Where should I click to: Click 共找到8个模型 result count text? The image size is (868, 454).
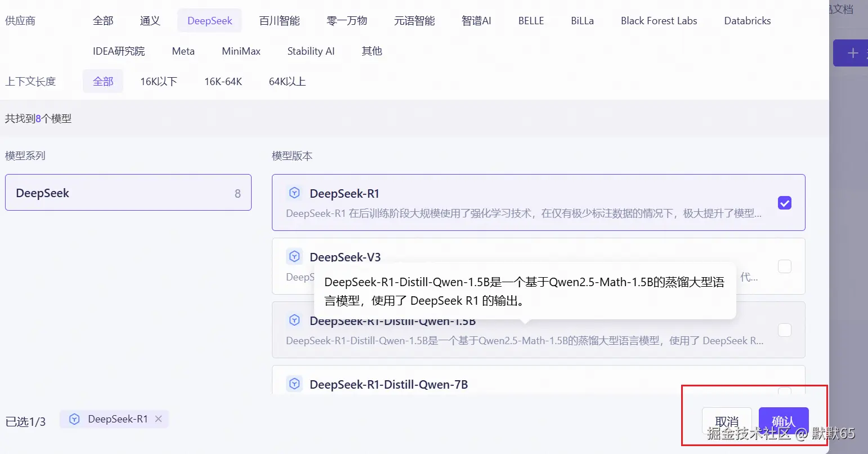[38, 119]
